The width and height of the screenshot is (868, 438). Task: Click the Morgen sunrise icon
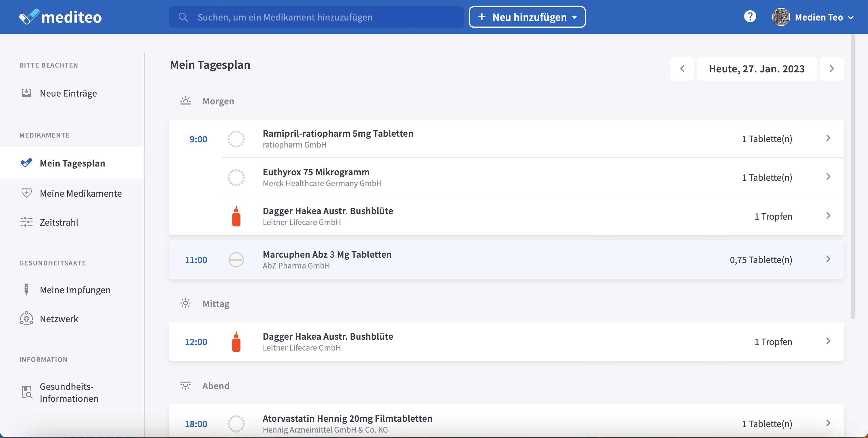click(x=185, y=101)
